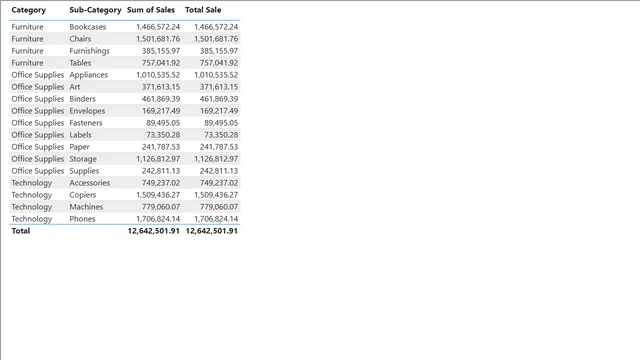This screenshot has width=640, height=360.
Task: Select the Chairs sub-category cell
Action: [80, 39]
